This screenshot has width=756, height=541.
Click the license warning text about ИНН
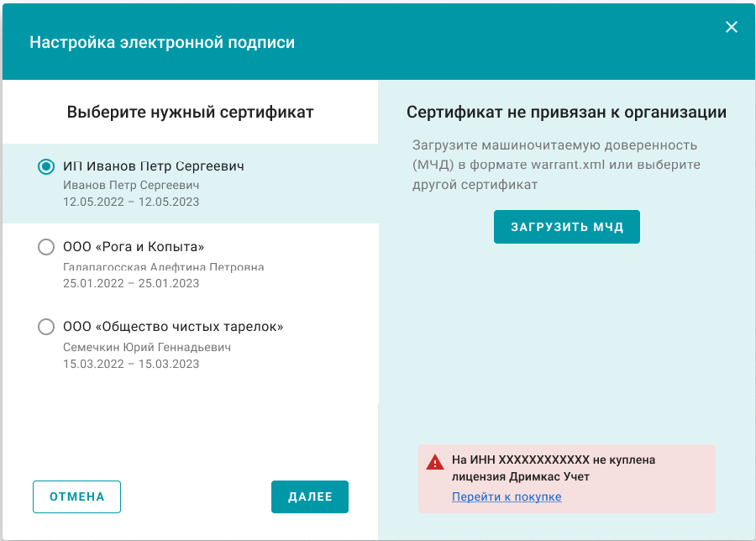pyautogui.click(x=553, y=469)
